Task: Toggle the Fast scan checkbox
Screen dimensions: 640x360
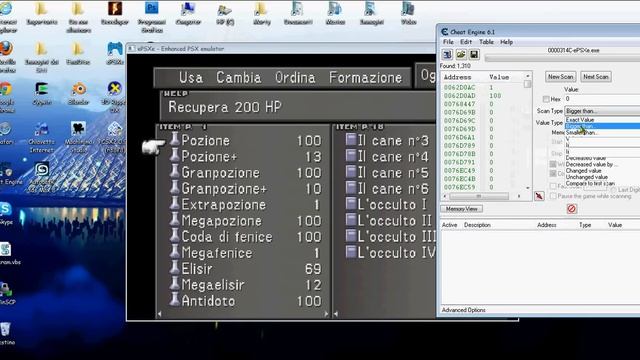Action: 553,186
